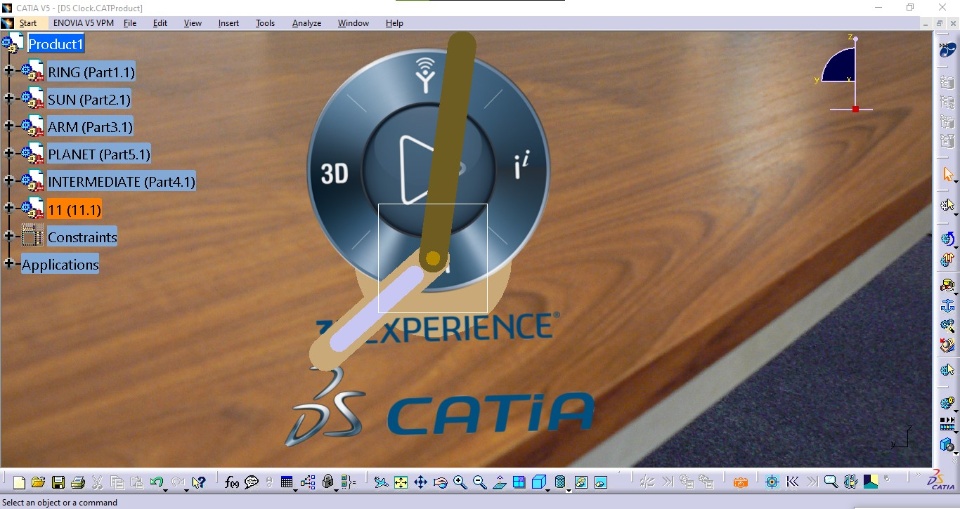Open the Start menu
The height and width of the screenshot is (509, 960).
28,23
